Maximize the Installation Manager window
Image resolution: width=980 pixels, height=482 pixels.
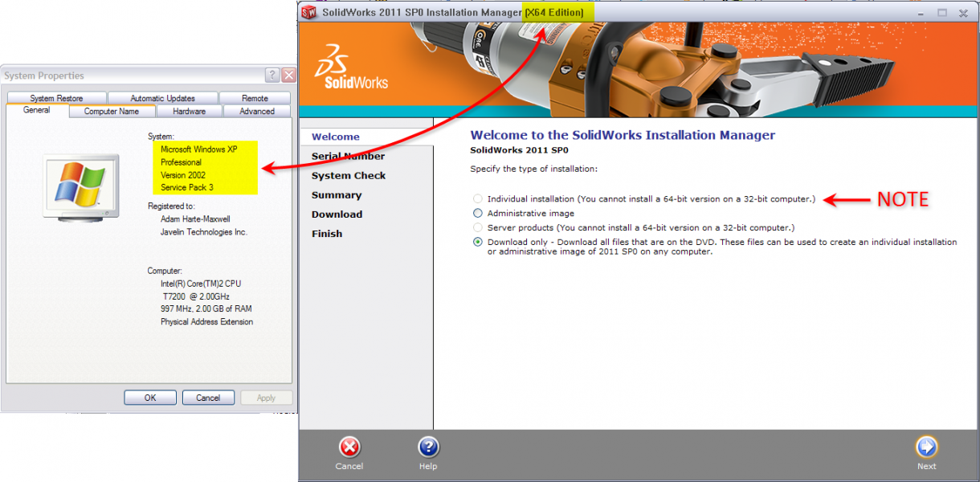942,12
